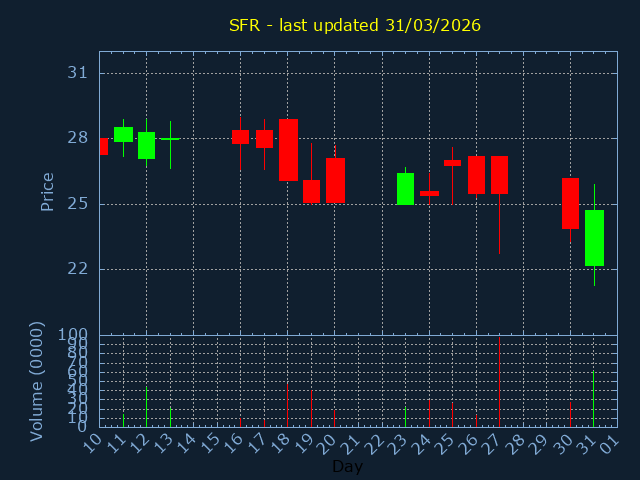
Task: Click the Price y-axis title
Action: pyautogui.click(x=47, y=191)
